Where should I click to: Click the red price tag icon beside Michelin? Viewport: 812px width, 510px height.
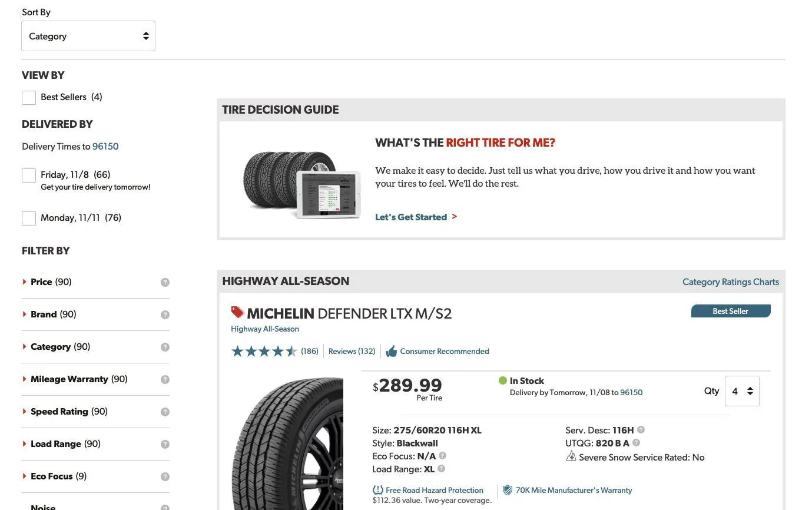(x=237, y=312)
